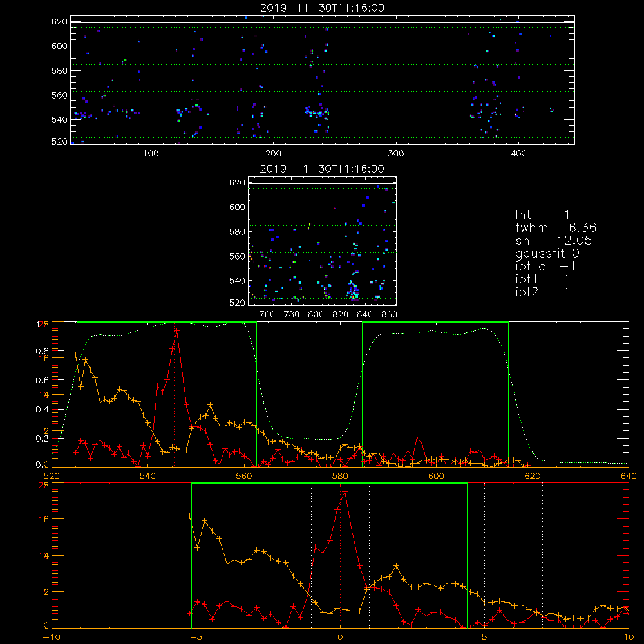Click the top plot title 2019-11-30T11:16:00
The image size is (644, 644).
point(323,8)
